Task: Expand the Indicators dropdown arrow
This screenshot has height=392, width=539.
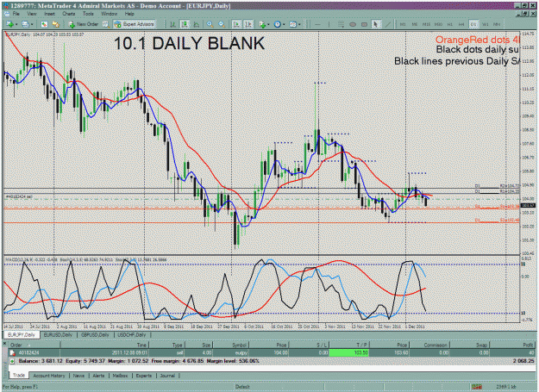Action: [x=268, y=24]
